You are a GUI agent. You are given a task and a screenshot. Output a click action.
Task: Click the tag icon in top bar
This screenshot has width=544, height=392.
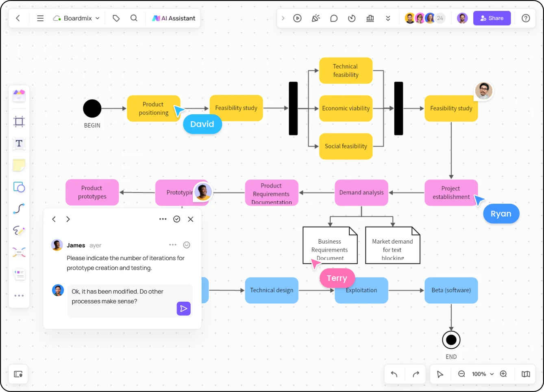pos(116,18)
